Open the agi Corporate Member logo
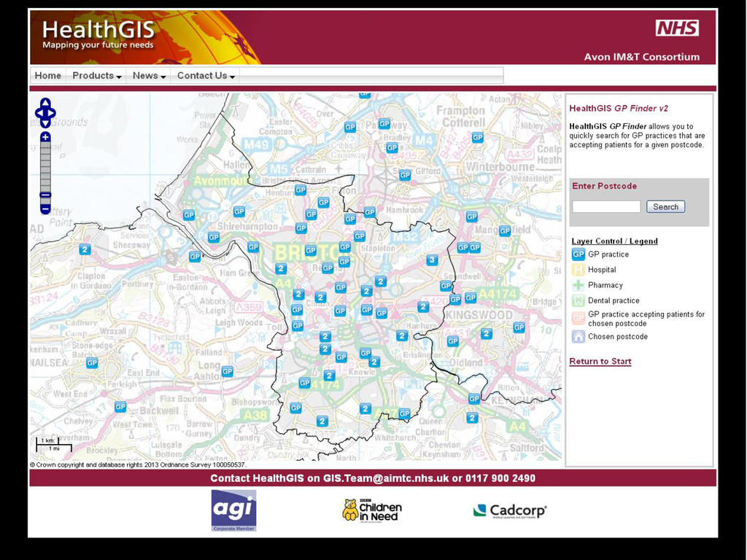Image resolution: width=747 pixels, height=560 pixels. (x=233, y=510)
